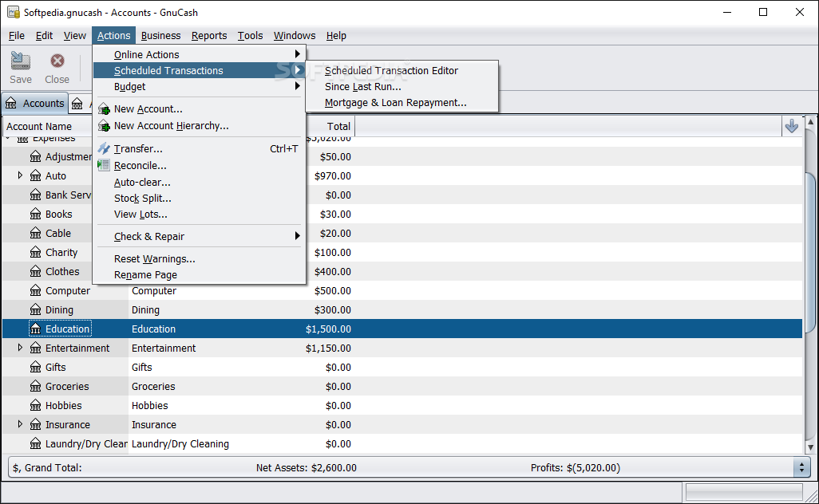The height and width of the screenshot is (504, 819).
Task: Click the Dining description cell
Action: (146, 310)
